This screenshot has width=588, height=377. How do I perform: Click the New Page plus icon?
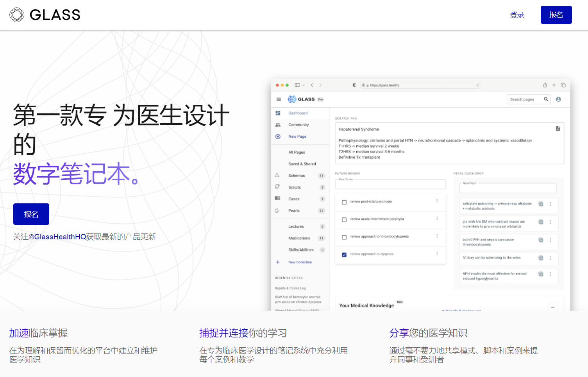tap(278, 136)
